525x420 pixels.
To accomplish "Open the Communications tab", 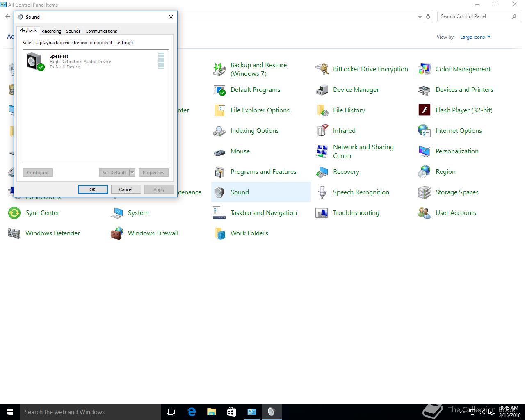I will 101,31.
